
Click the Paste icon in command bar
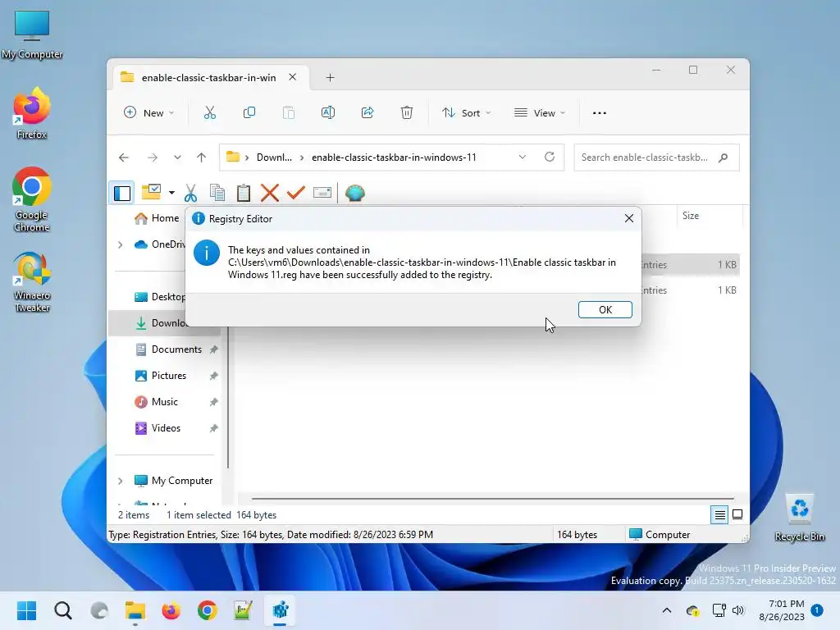point(289,113)
